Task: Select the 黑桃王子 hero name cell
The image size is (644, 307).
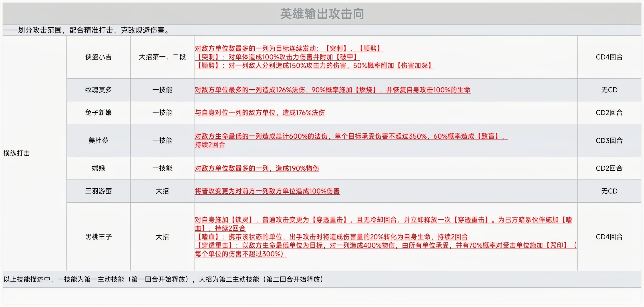Action: pos(99,237)
